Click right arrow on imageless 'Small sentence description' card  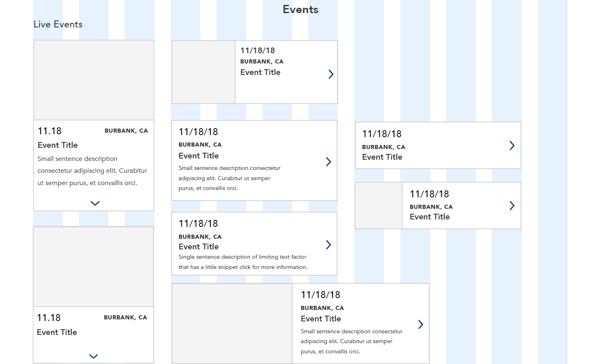click(x=328, y=162)
